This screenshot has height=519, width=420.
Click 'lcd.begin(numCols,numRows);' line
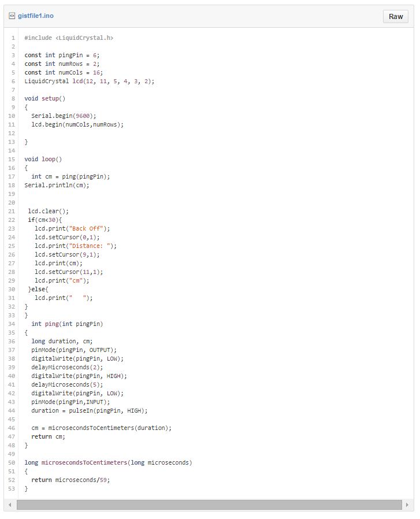pyautogui.click(x=77, y=125)
